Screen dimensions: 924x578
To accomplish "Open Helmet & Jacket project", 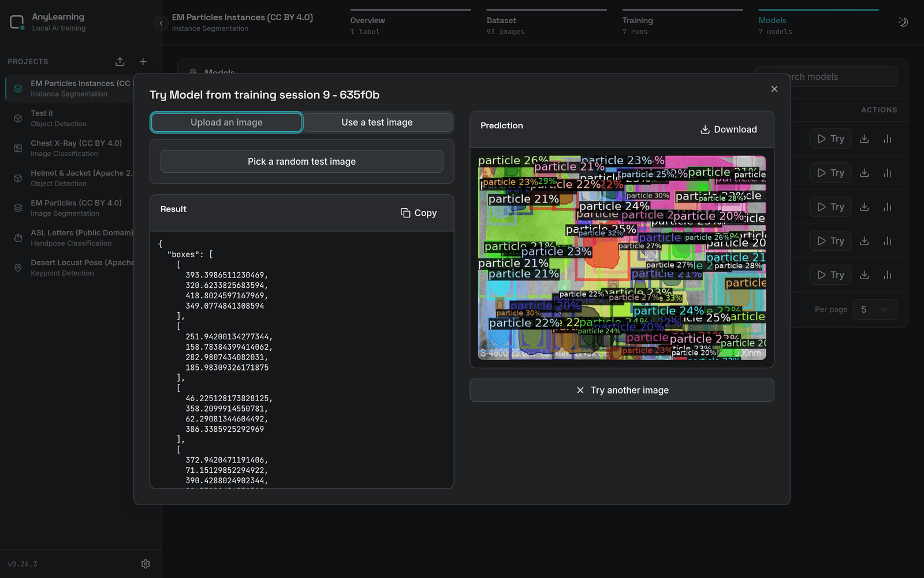I will pyautogui.click(x=69, y=178).
